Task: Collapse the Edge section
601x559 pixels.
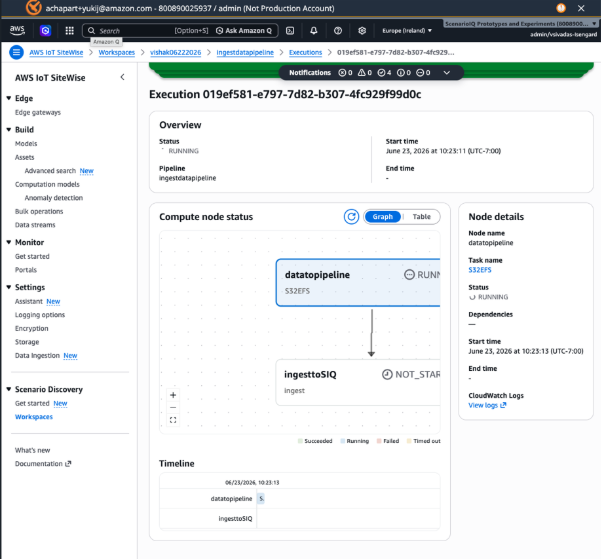Action: pyautogui.click(x=8, y=99)
